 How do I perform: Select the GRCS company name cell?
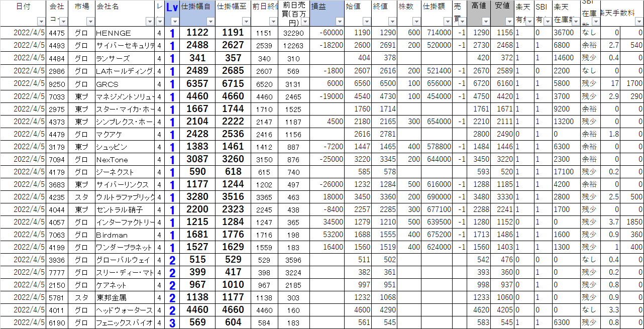tap(125, 83)
